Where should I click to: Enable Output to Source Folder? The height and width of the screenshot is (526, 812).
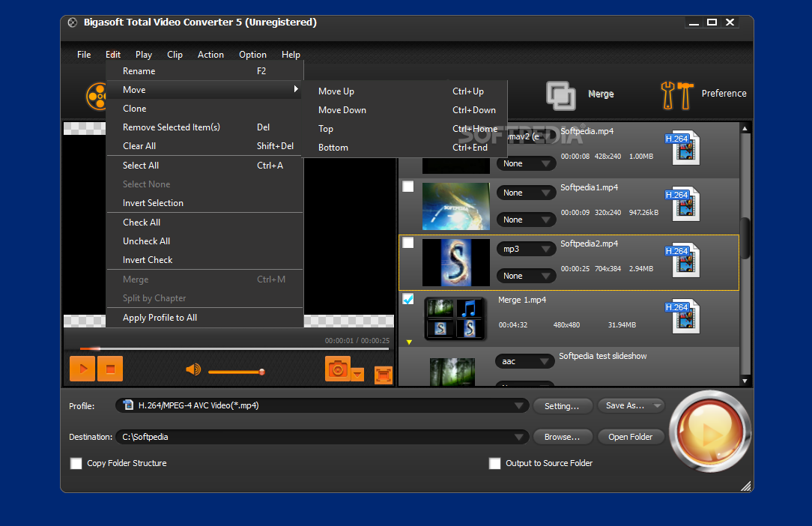(495, 463)
